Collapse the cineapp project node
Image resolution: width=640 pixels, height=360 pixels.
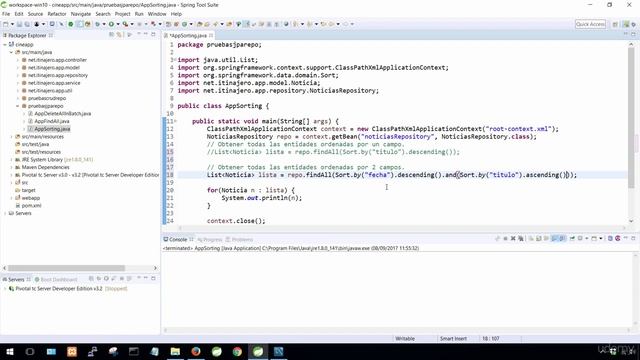point(5,44)
